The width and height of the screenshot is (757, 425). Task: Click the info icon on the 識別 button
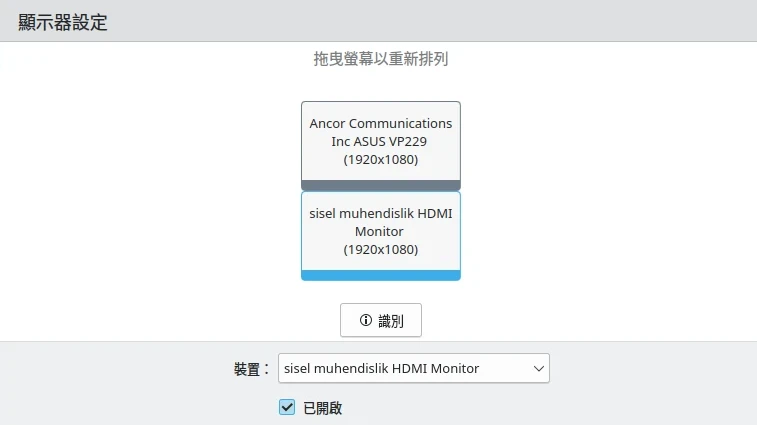tap(366, 320)
